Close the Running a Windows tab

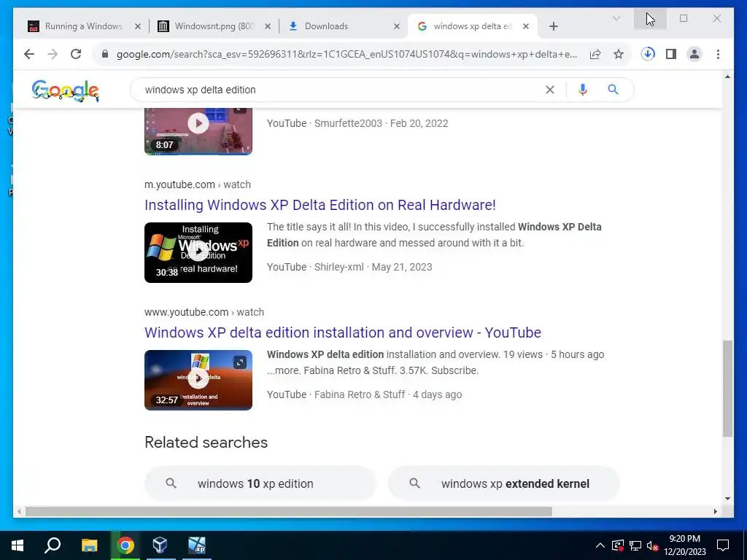coord(138,26)
